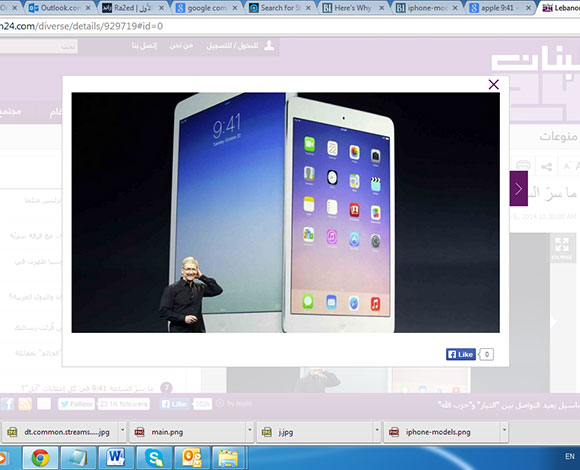Click the browser address bar URL
Screen dimensions: 580x470
point(81,26)
